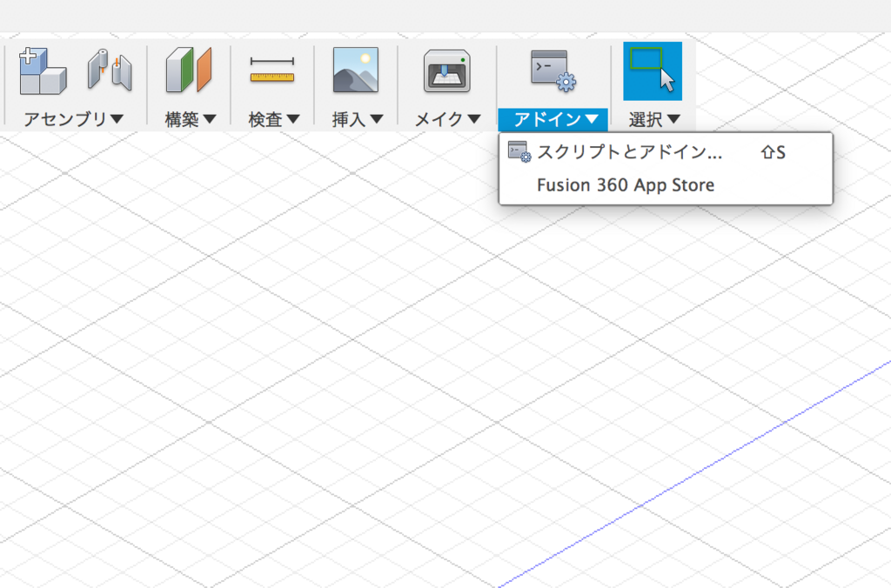Expand the 検査 dropdown menu
891x588 pixels.
click(x=274, y=119)
